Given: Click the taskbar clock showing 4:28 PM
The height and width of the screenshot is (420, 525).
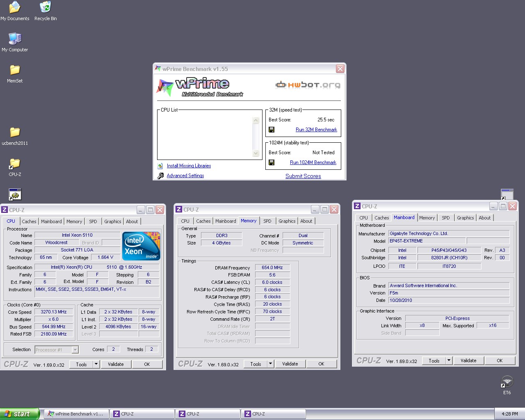Looking at the screenshot, I should [x=509, y=414].
